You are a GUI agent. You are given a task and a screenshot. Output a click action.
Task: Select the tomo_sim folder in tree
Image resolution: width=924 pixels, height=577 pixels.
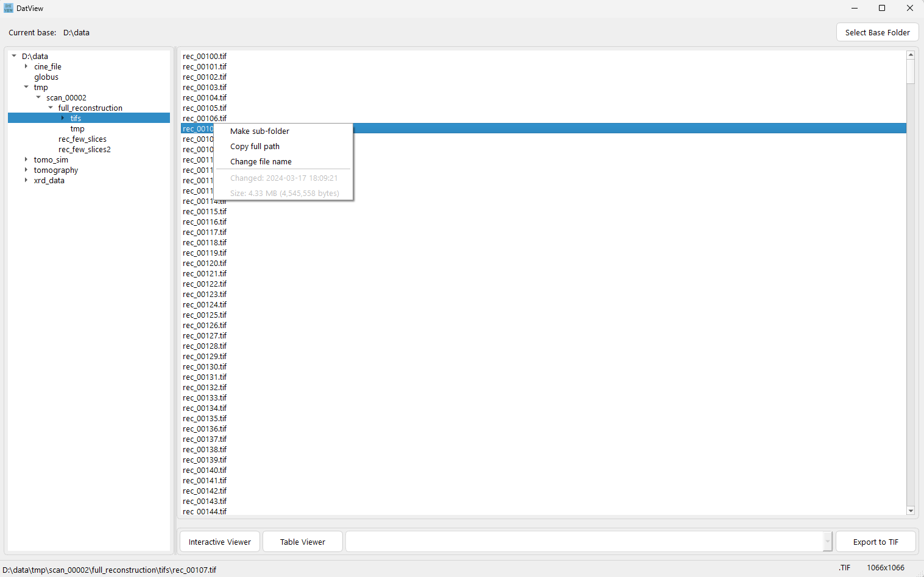tap(51, 159)
